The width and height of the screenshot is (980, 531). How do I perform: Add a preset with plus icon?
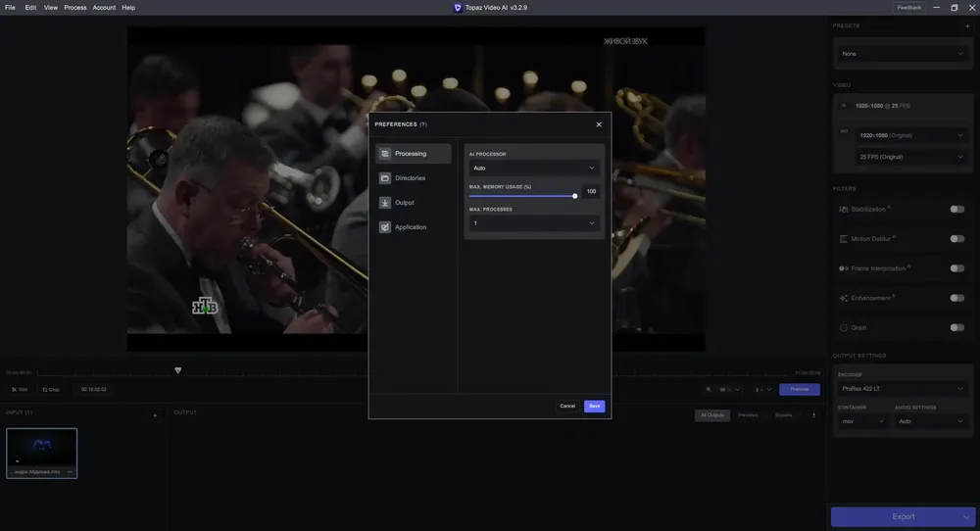point(967,26)
